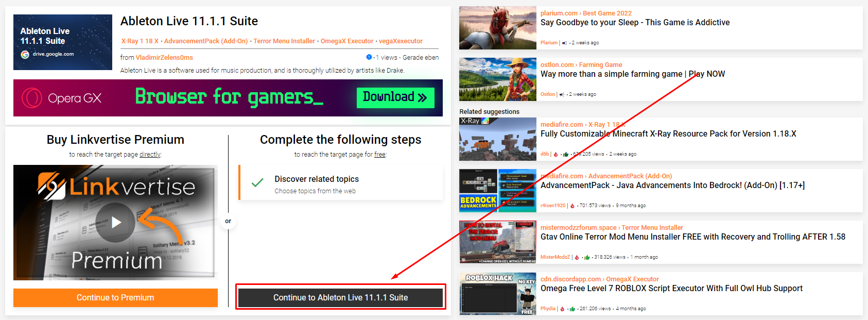Click the fire icon next to Phydia
Image resolution: width=868 pixels, height=320 pixels.
coord(562,309)
